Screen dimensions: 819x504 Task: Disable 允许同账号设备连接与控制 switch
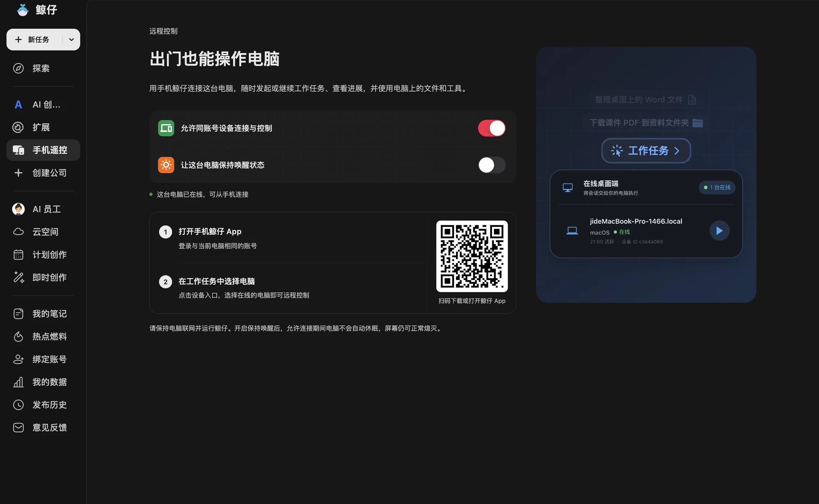[x=492, y=128]
